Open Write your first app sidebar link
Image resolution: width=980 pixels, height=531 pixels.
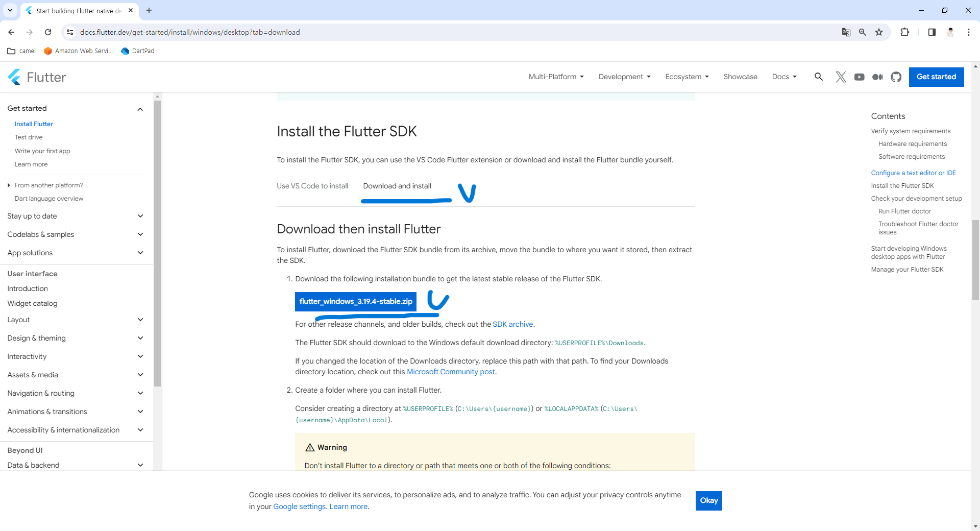[x=42, y=151]
